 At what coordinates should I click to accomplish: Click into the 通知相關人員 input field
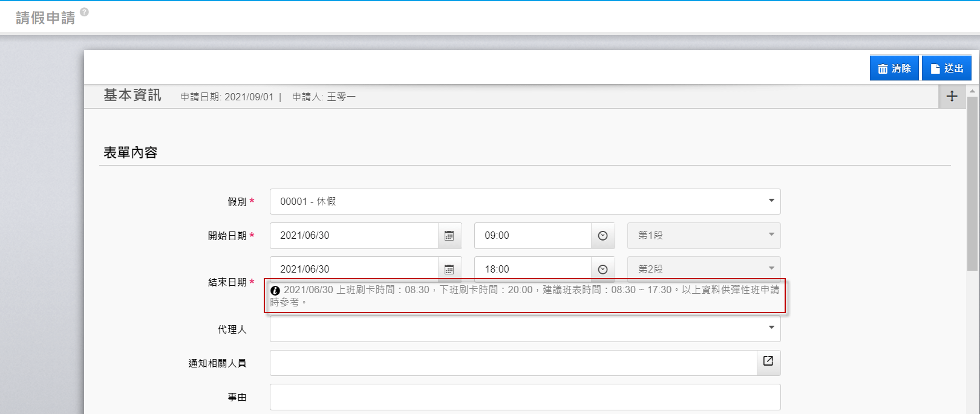pyautogui.click(x=513, y=363)
